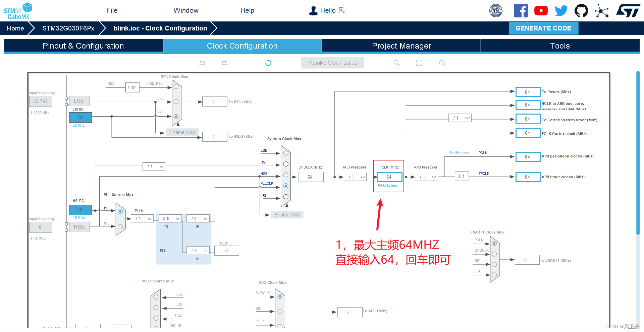The height and width of the screenshot is (332, 644).
Task: Click the LSE input frequency field 32.768
Action: [41, 101]
